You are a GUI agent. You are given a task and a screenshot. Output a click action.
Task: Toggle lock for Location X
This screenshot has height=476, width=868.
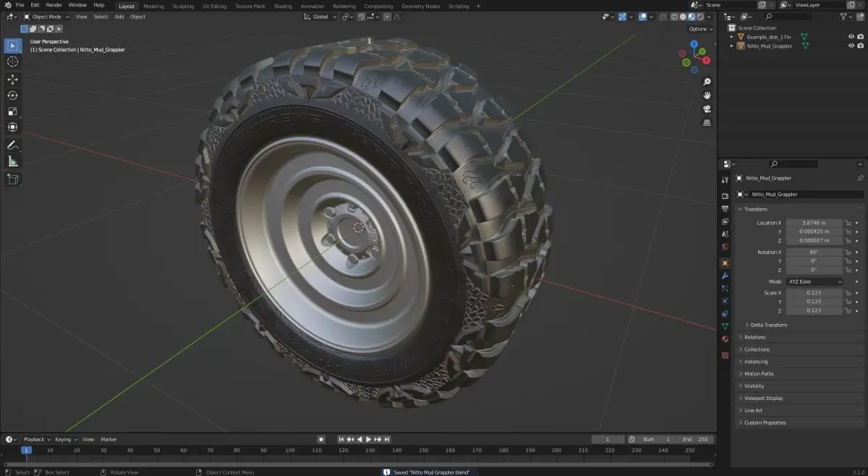click(x=849, y=223)
